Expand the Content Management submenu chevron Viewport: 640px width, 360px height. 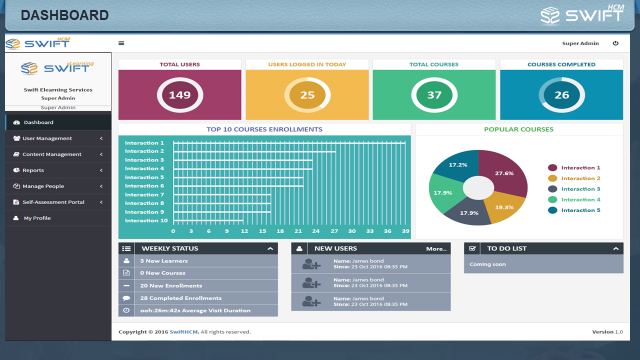pyautogui.click(x=101, y=154)
